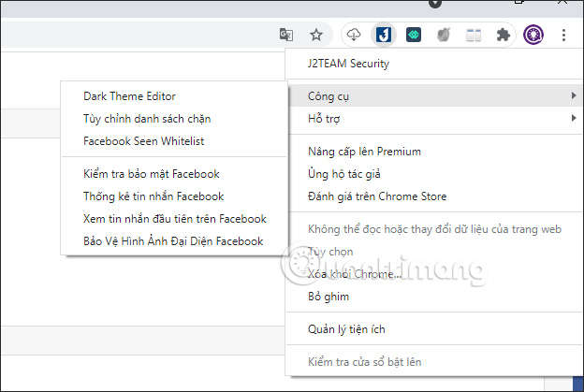
Task: Open the cloud download extension icon
Action: coord(354,35)
